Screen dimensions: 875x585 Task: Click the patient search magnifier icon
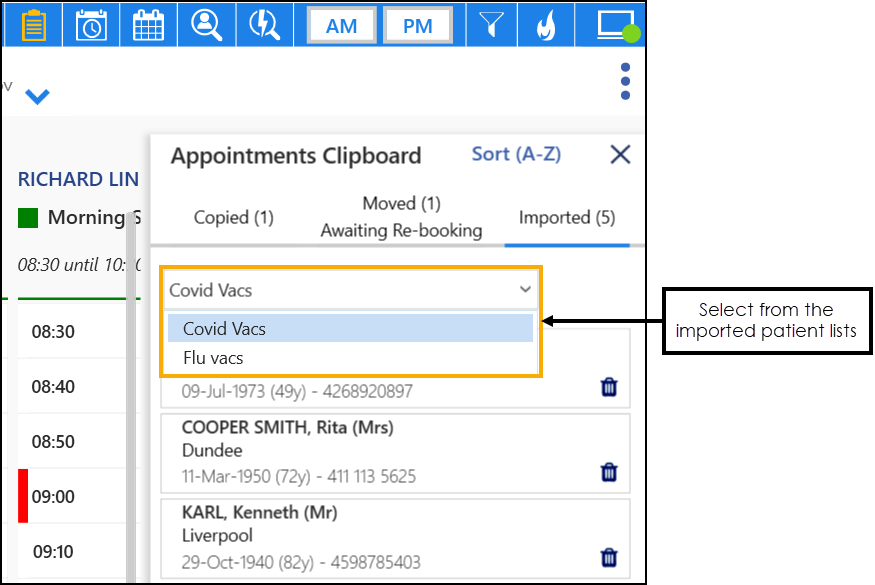tap(206, 24)
